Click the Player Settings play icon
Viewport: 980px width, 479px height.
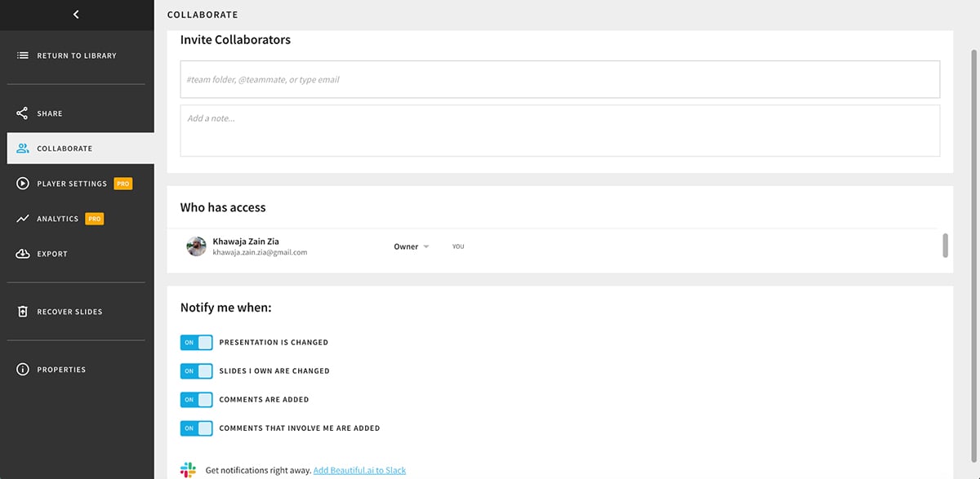coord(23,184)
